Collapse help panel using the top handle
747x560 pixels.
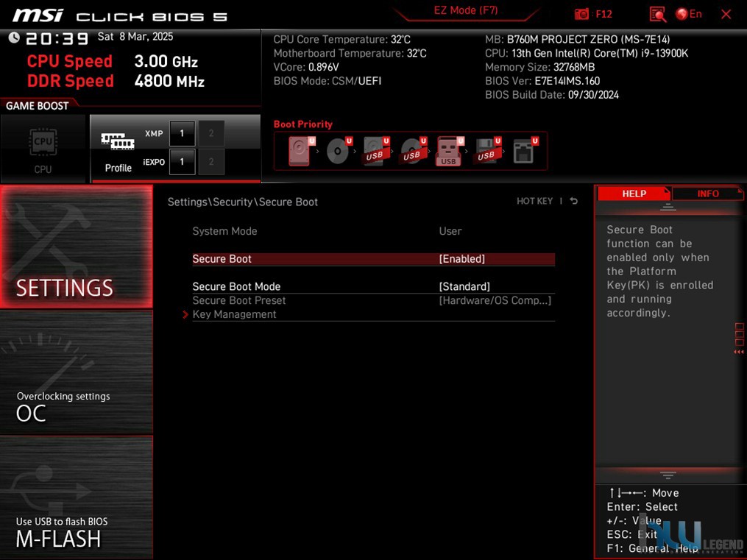[668, 207]
